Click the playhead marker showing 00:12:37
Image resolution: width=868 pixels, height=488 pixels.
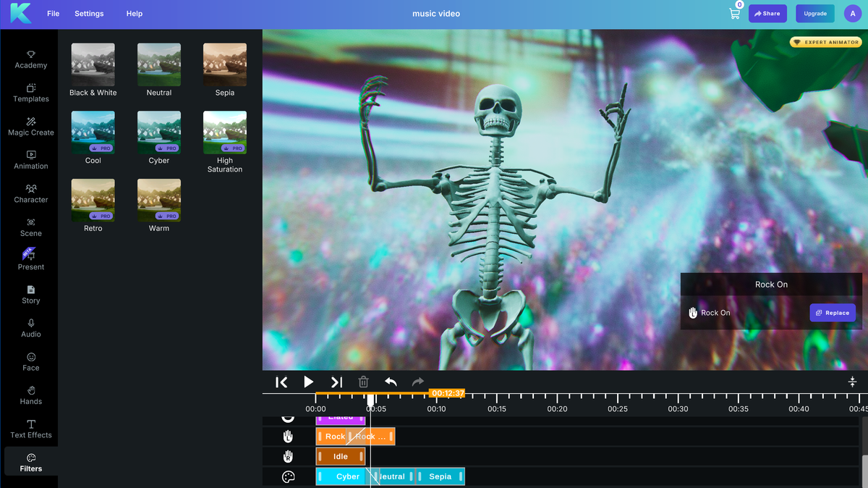pos(448,393)
